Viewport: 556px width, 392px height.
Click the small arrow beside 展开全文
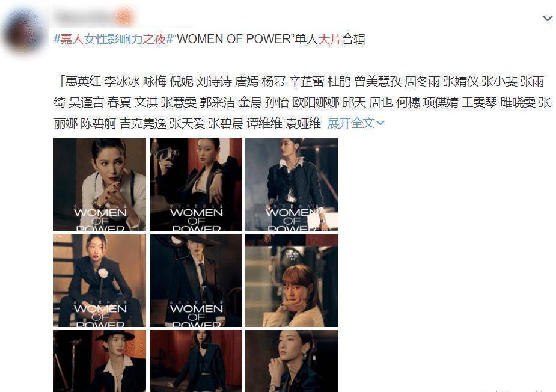tap(380, 123)
